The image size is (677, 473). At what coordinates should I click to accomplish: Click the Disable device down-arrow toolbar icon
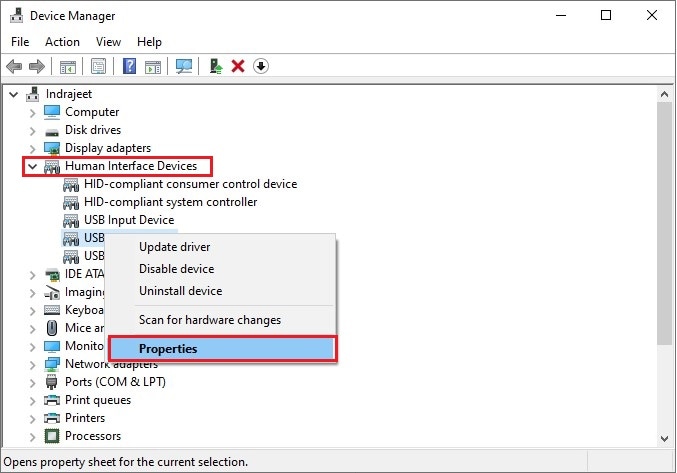[261, 67]
